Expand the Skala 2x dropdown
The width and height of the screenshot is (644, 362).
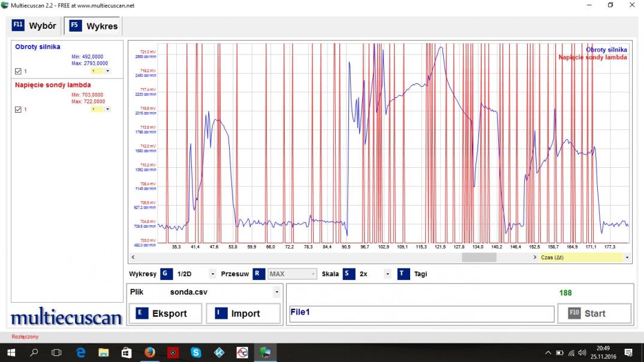point(387,274)
